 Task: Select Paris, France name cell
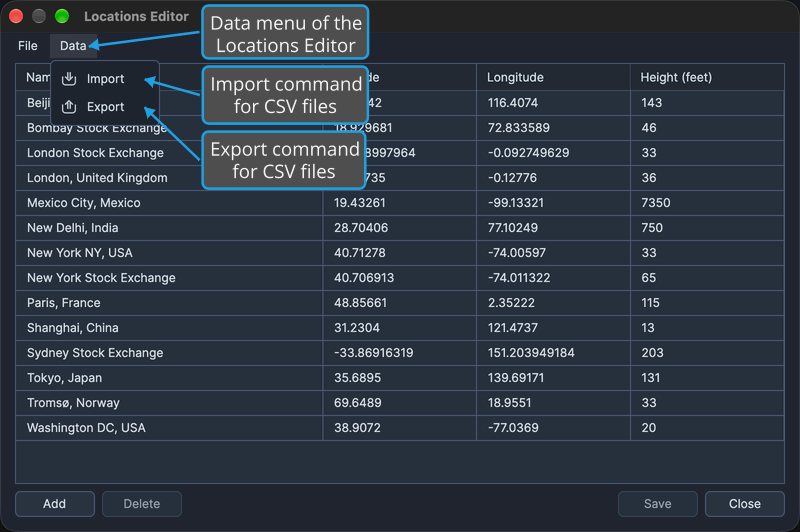(169, 303)
